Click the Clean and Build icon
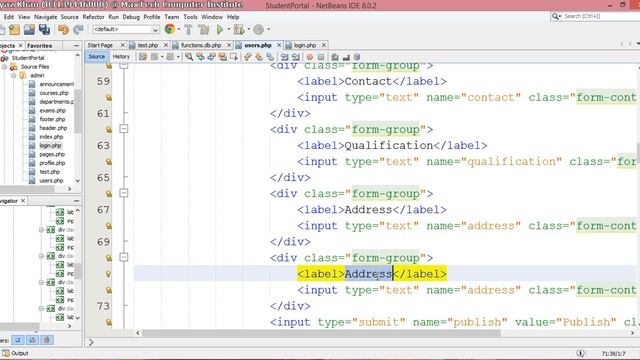640x360 pixels. 203,29
